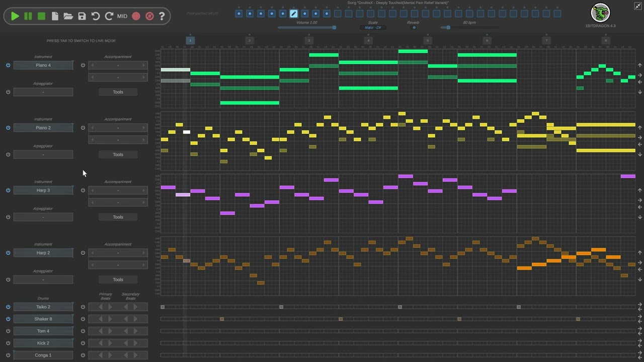The height and width of the screenshot is (362, 644).
Task: Open Tools for the Harp 2 track
Action: pos(118,280)
